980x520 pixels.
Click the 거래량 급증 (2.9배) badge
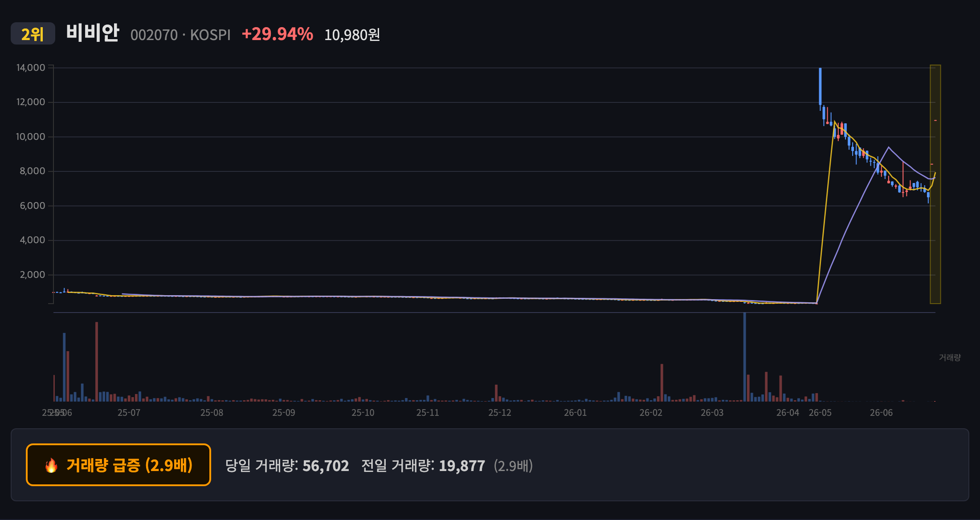[x=118, y=465]
